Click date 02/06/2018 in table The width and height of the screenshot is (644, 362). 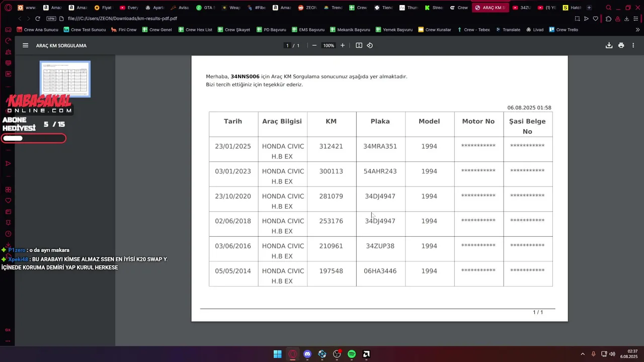[233, 221]
